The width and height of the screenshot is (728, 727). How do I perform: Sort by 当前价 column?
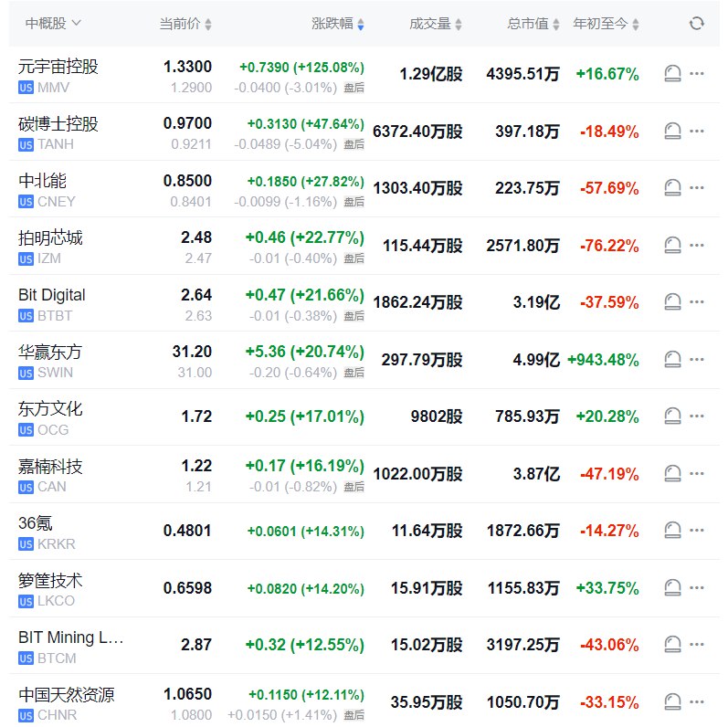(185, 24)
